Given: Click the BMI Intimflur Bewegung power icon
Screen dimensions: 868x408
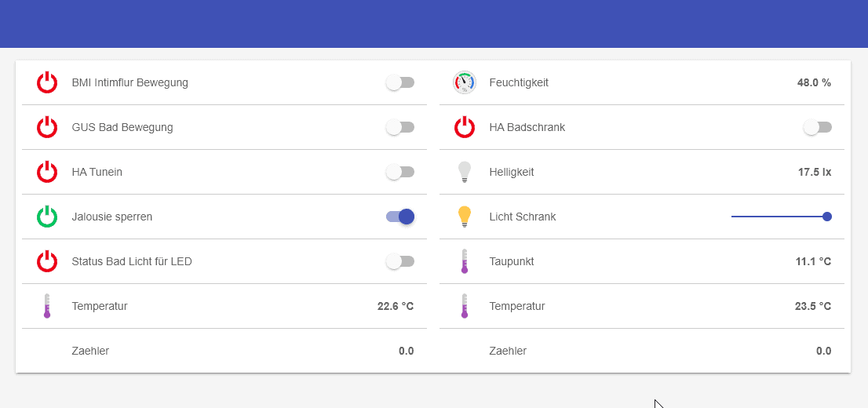Looking at the screenshot, I should (47, 82).
